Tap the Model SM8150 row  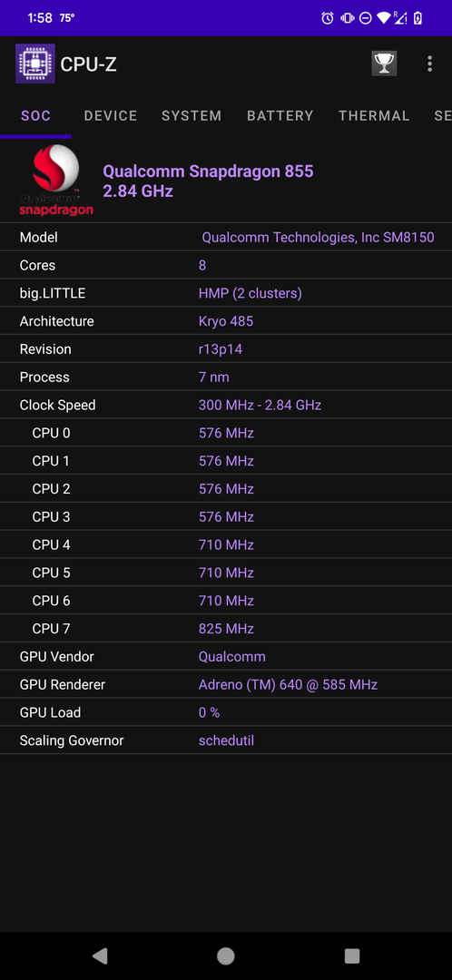pyautogui.click(x=226, y=238)
